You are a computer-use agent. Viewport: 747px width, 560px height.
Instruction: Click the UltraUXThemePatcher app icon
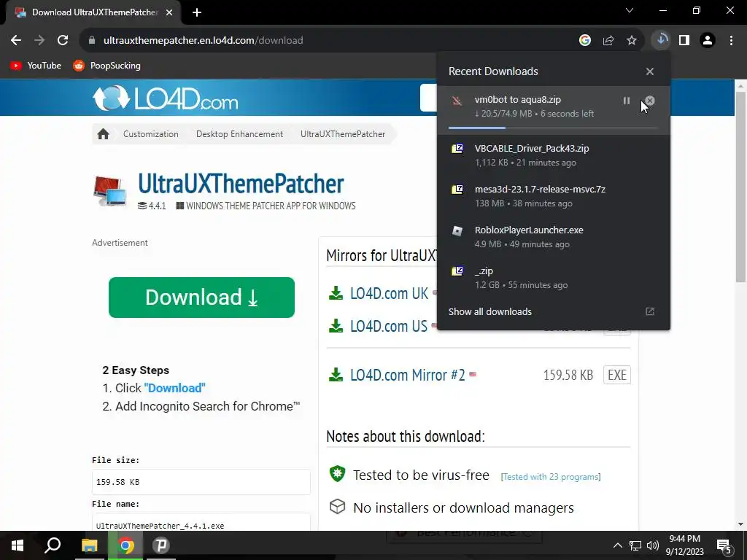tap(110, 191)
